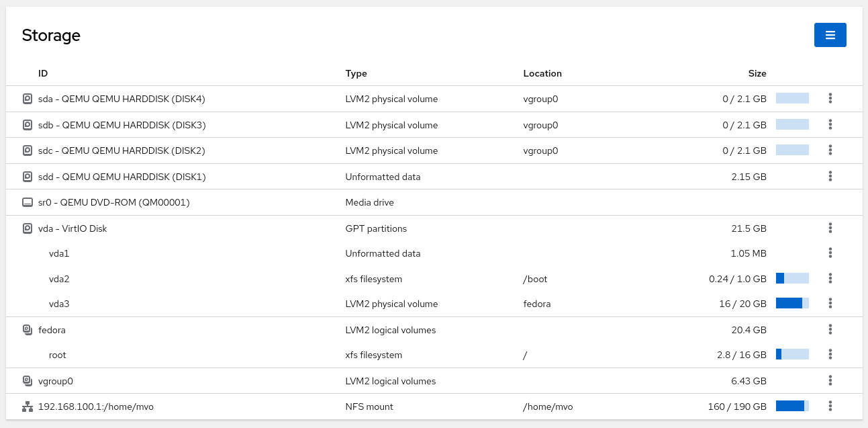This screenshot has height=428, width=868.
Task: Click the ID column header
Action: tap(43, 73)
